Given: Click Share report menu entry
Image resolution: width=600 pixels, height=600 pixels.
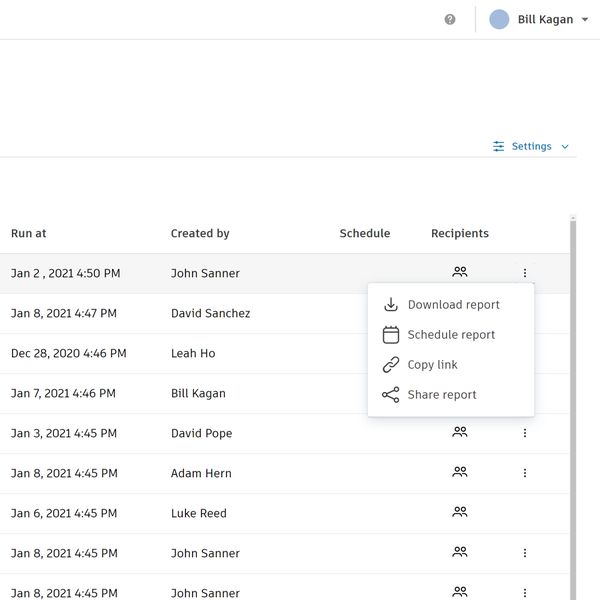Looking at the screenshot, I should pos(441,395).
